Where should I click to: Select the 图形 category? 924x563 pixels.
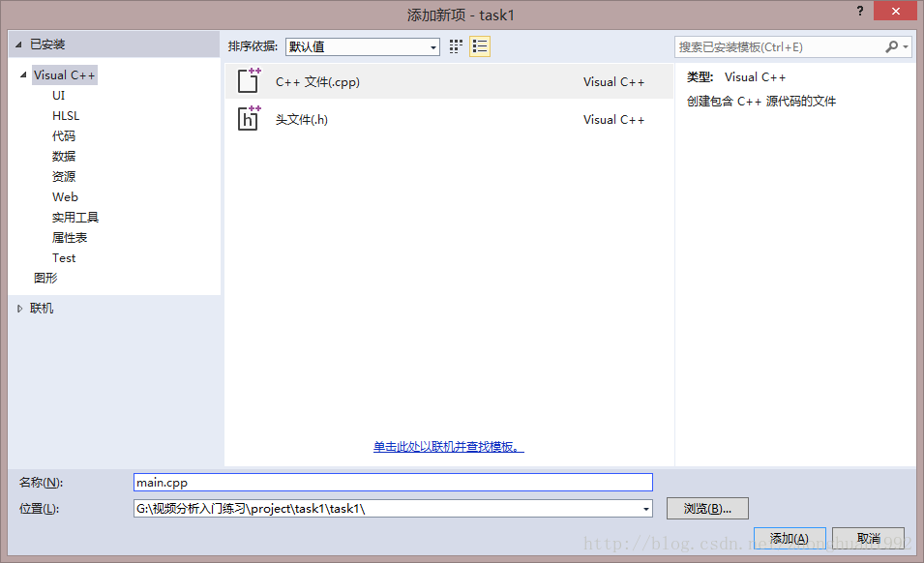tap(45, 278)
